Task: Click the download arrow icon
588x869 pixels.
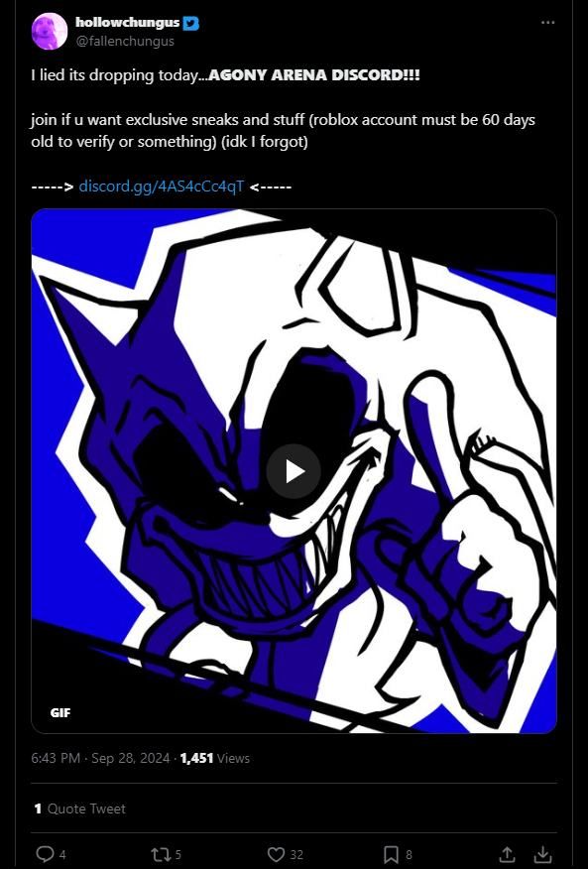Action: pyautogui.click(x=543, y=854)
